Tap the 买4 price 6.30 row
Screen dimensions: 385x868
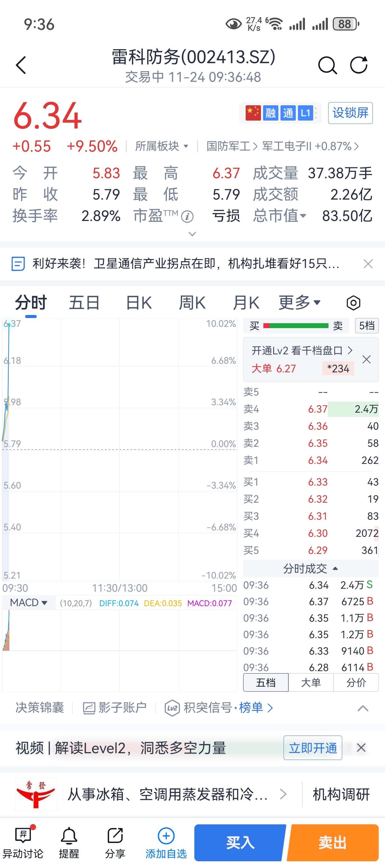311,533
